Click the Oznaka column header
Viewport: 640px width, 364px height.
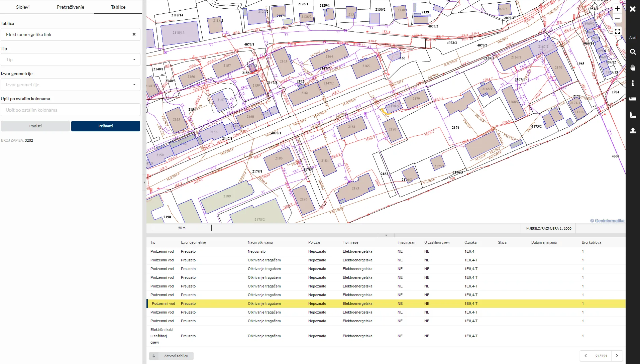click(x=470, y=242)
